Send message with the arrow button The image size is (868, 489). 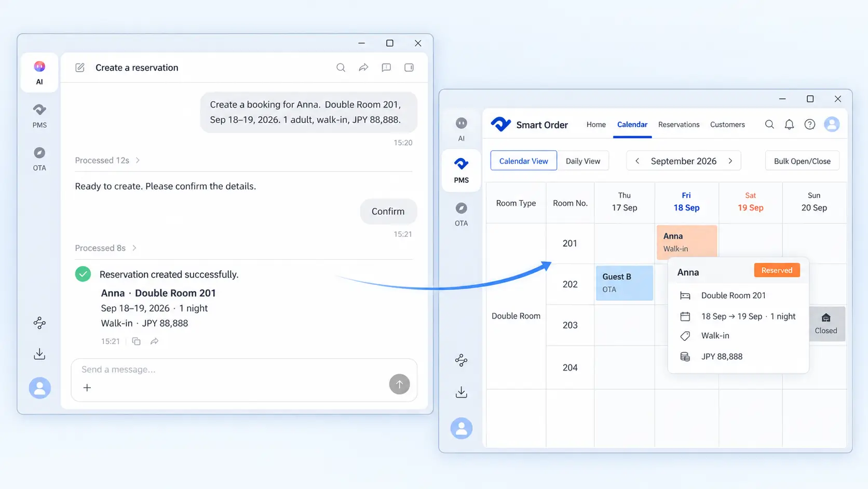point(399,384)
